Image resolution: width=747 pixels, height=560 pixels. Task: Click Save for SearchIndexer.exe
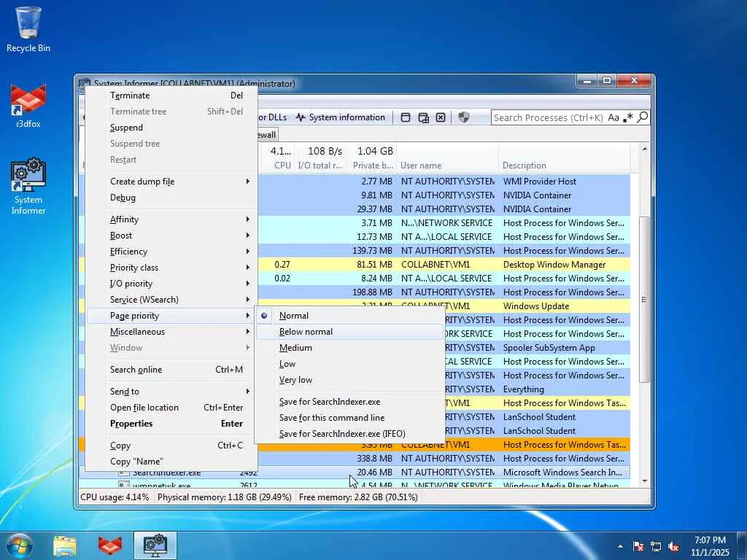tap(350, 402)
